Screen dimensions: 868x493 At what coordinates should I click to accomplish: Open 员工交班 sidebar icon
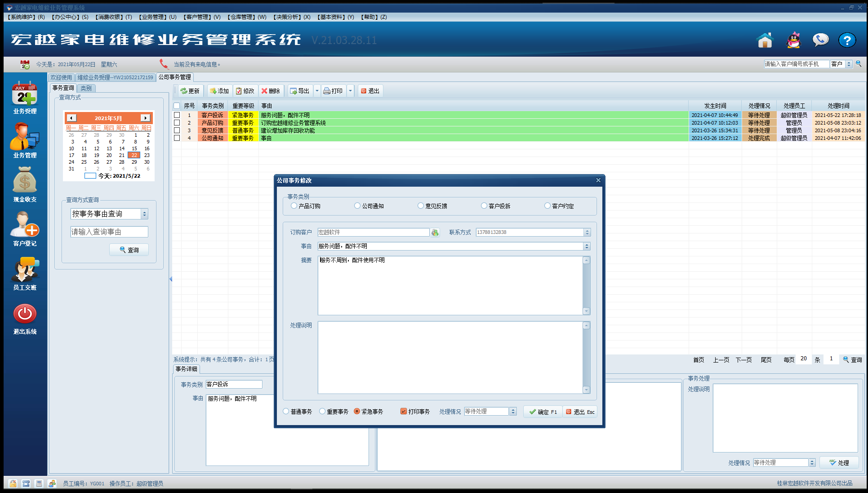click(25, 269)
